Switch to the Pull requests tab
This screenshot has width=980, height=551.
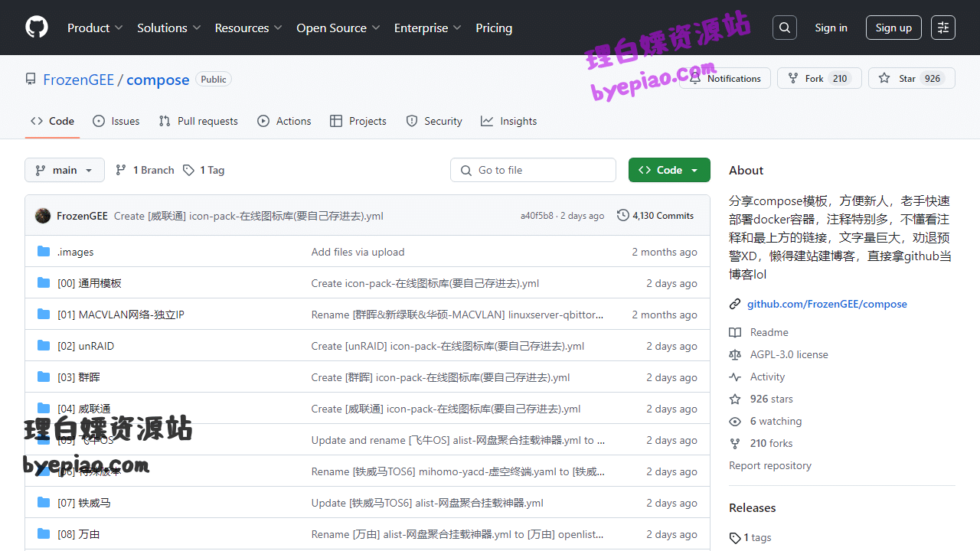point(198,121)
